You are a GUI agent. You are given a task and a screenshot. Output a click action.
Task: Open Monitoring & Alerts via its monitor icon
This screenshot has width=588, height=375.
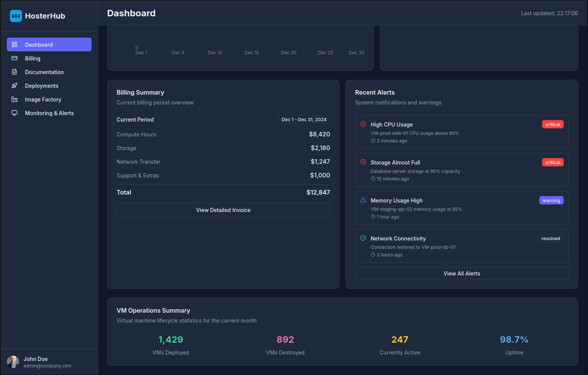(x=14, y=113)
